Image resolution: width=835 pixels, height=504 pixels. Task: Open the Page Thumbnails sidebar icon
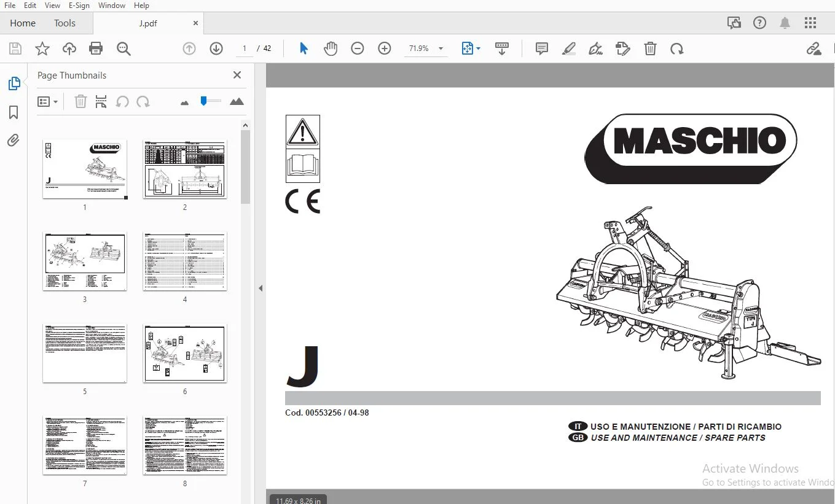pos(14,83)
